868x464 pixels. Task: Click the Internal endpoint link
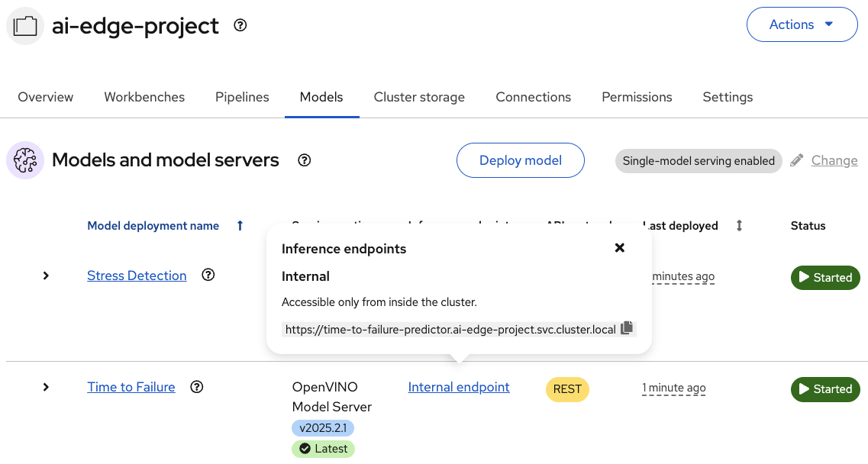tap(459, 387)
